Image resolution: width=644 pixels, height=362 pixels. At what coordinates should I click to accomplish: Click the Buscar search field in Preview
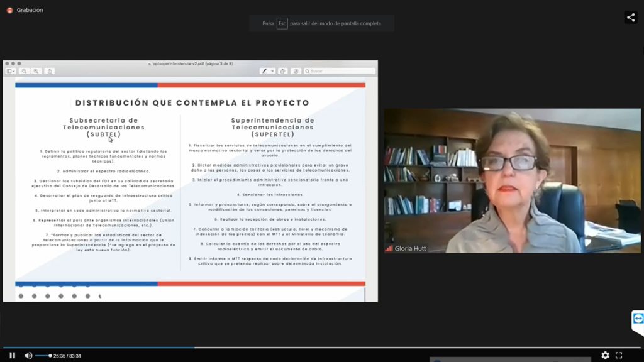coord(339,71)
